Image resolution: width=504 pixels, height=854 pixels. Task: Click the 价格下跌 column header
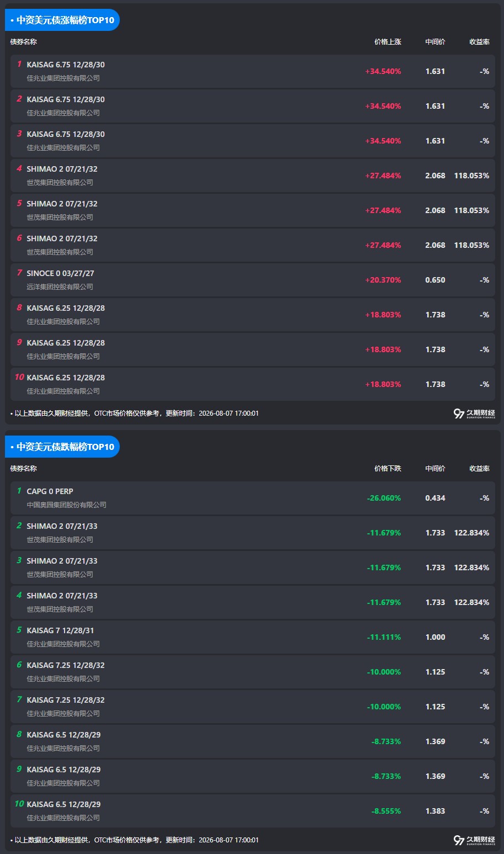tap(388, 469)
